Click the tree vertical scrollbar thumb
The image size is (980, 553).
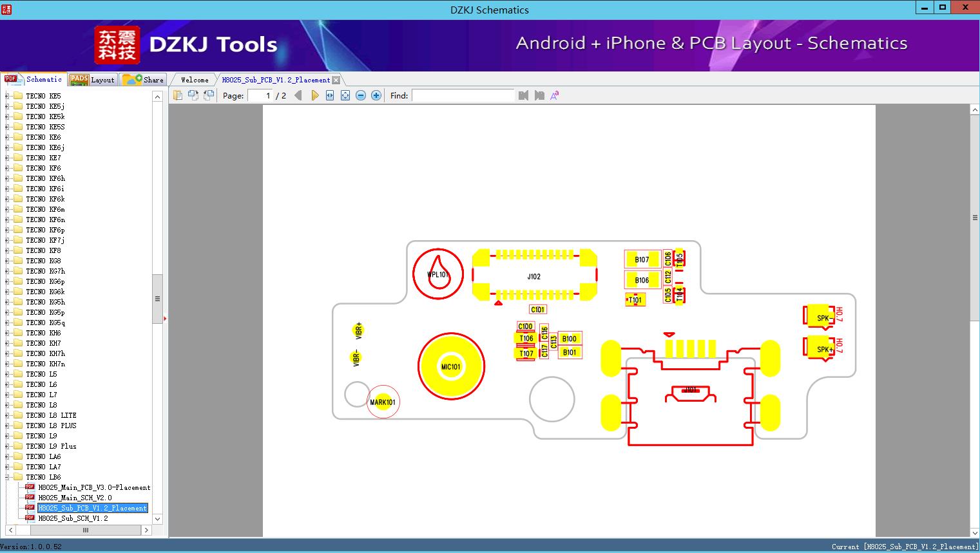coord(157,299)
